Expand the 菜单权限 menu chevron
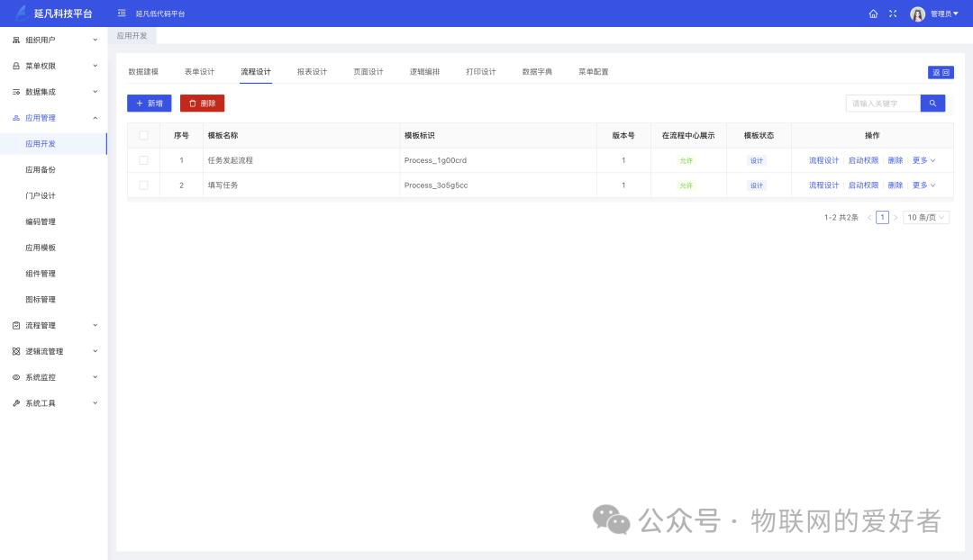 tap(95, 66)
